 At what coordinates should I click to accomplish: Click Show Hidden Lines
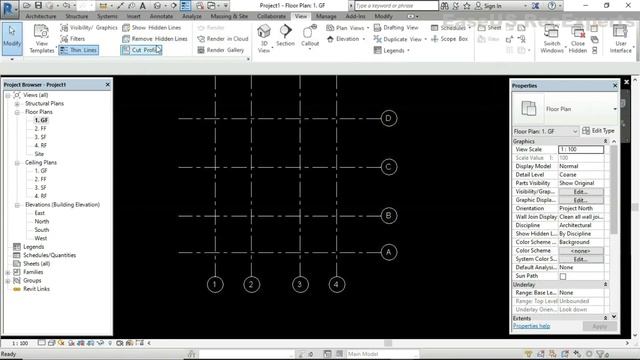(152, 27)
